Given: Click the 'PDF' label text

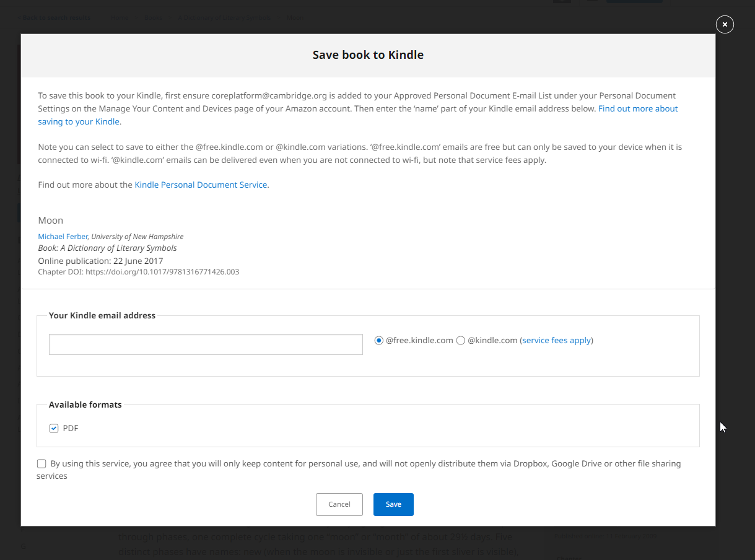Looking at the screenshot, I should (x=71, y=428).
